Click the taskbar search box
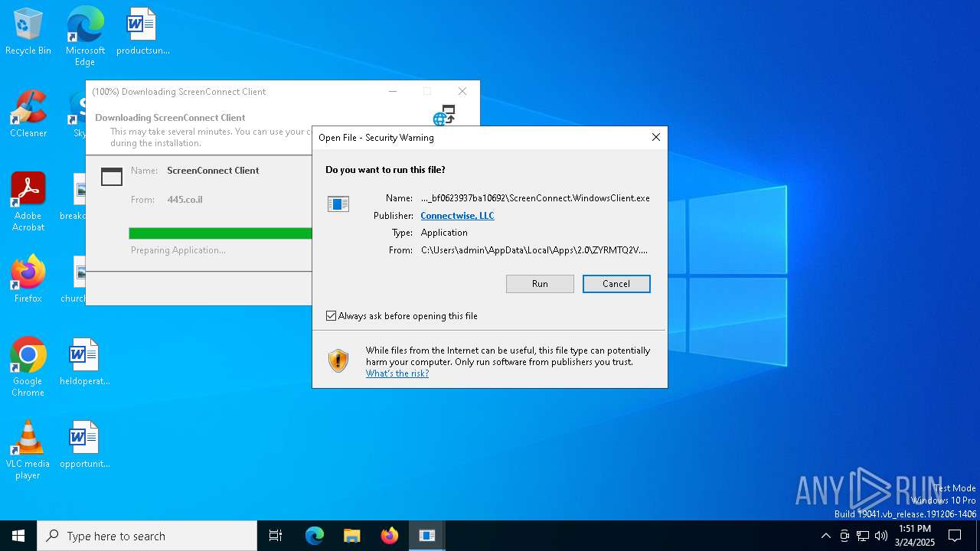980x551 pixels. click(147, 536)
